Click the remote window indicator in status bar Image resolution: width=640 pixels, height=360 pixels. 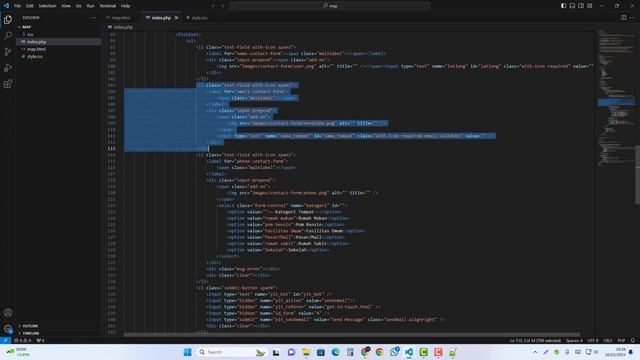click(5, 340)
